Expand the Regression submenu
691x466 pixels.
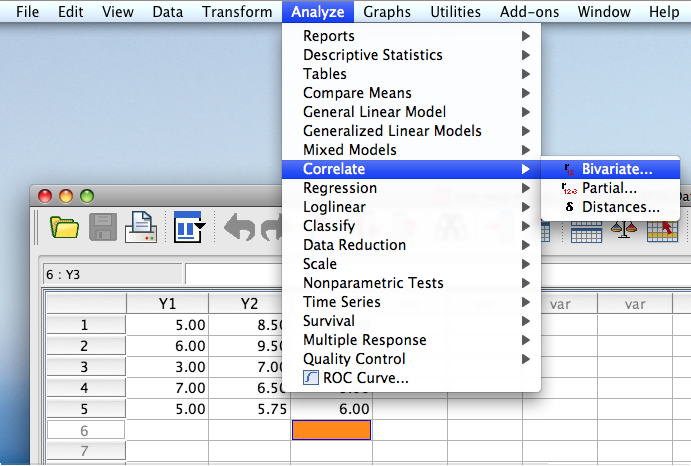click(411, 188)
